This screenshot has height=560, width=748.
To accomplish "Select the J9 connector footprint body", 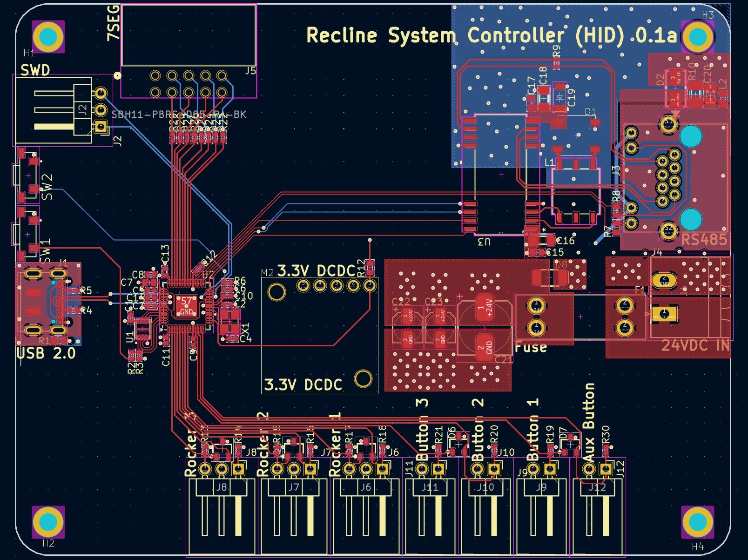I will (541, 507).
